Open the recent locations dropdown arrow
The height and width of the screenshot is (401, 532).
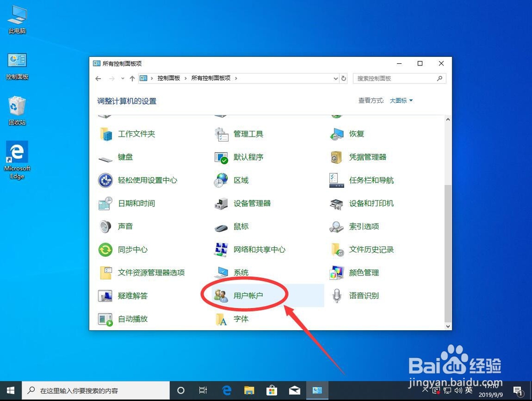click(122, 78)
